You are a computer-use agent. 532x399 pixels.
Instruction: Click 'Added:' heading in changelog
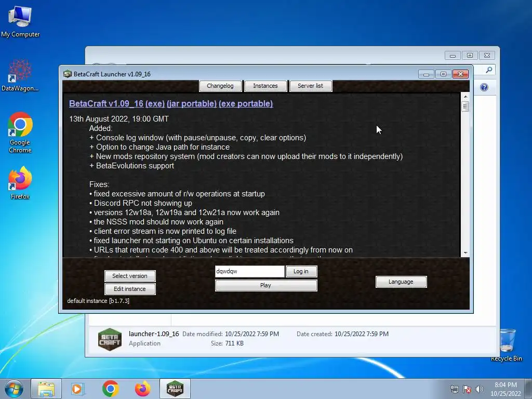[101, 128]
